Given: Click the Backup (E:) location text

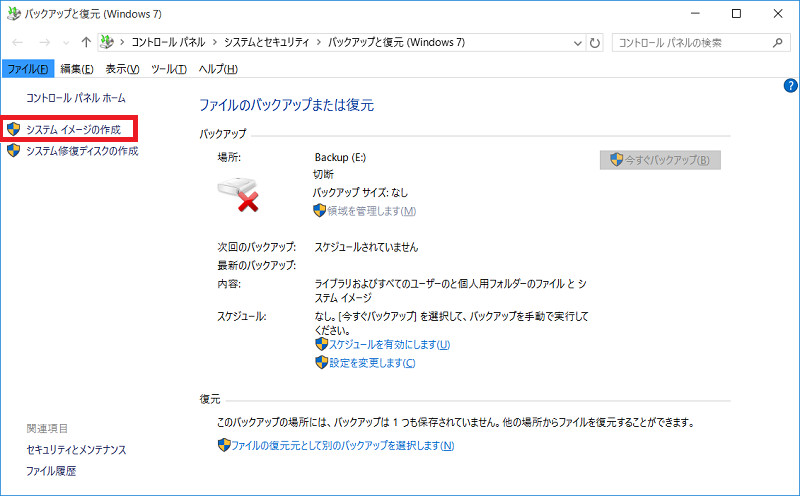Looking at the screenshot, I should coord(340,158).
